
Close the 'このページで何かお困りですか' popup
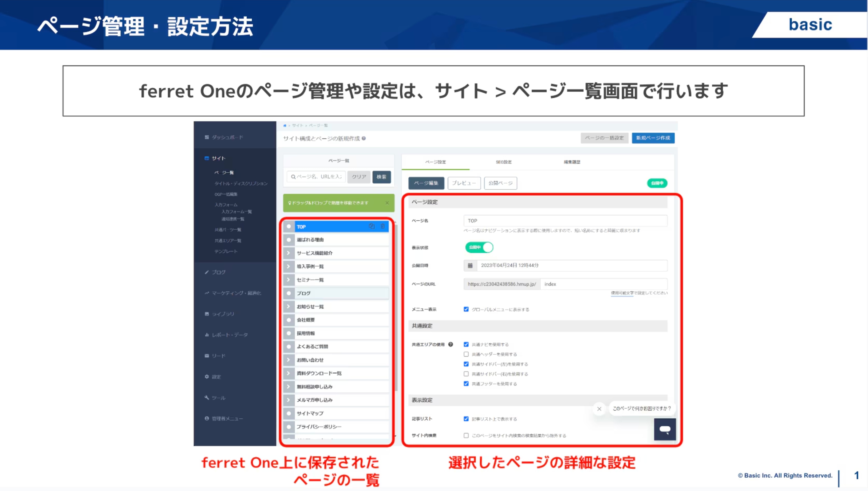(599, 409)
